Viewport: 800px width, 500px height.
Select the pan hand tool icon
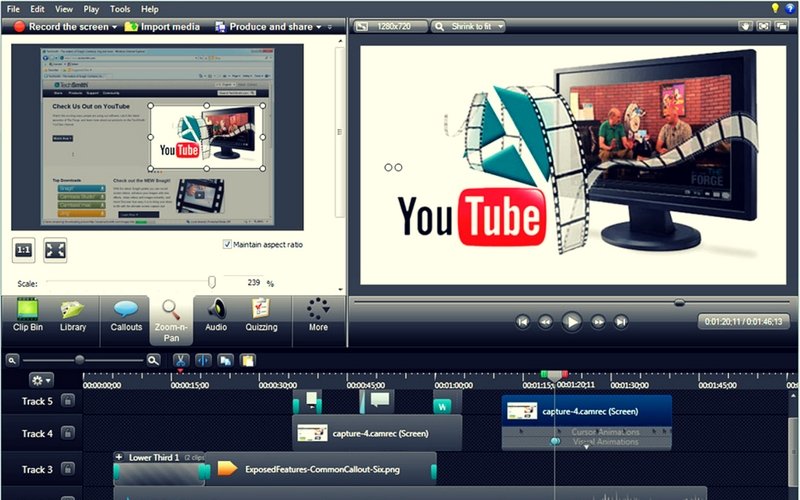pos(745,26)
